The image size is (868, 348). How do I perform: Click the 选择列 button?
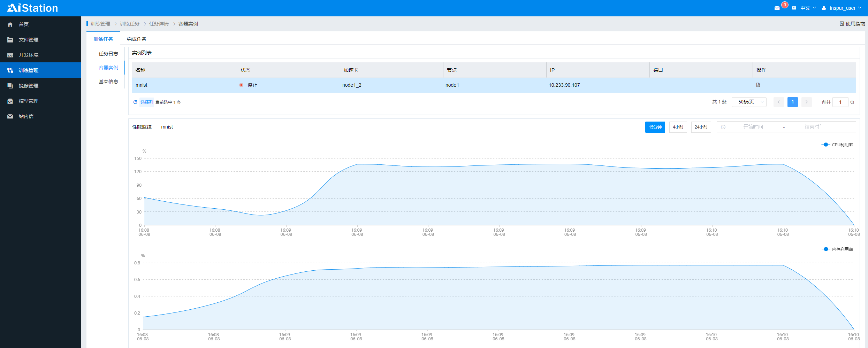pos(147,102)
